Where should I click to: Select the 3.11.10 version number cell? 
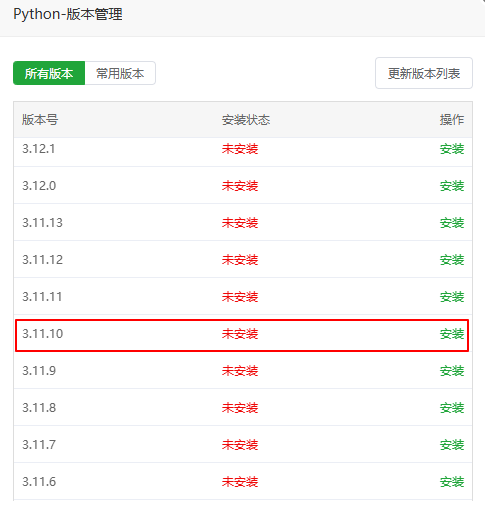click(42, 334)
